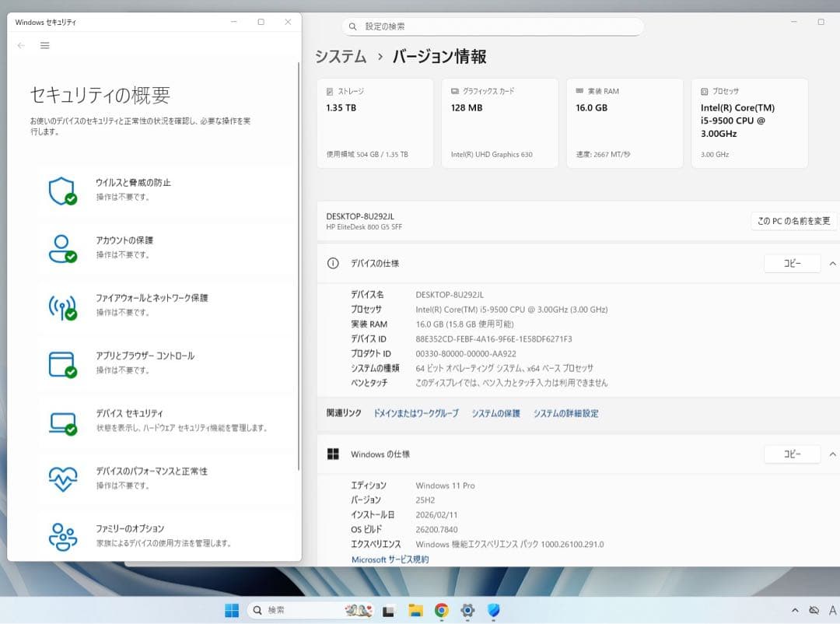The height and width of the screenshot is (624, 840).
Task: Select the 1.35 TB storage value
Action: tap(341, 107)
